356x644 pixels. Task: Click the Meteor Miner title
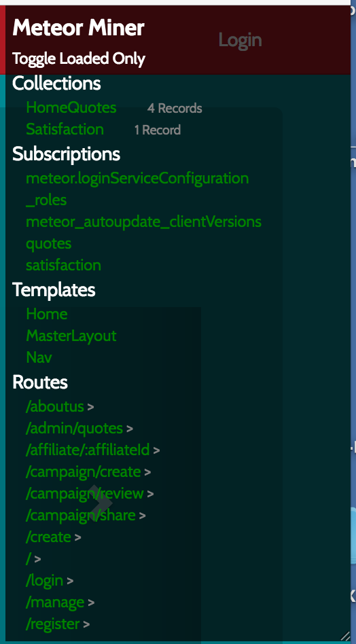(x=78, y=28)
